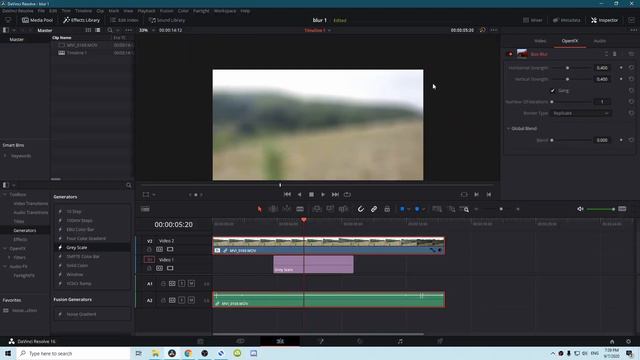Open the blue marker color dropdown
The width and height of the screenshot is (640, 360).
coord(424,209)
